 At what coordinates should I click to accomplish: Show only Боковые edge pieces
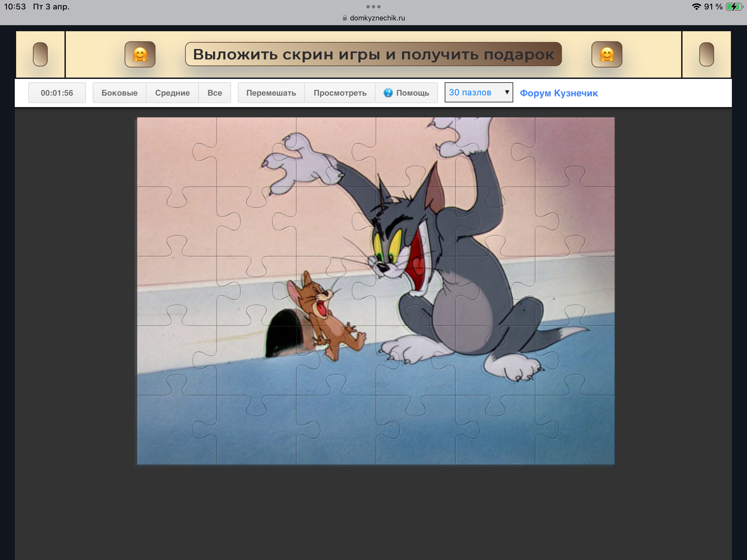point(119,93)
